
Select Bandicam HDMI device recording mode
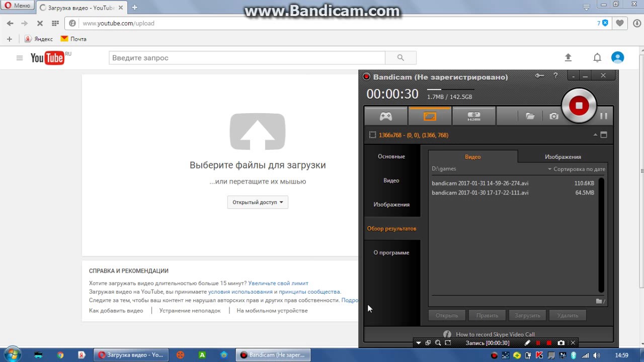pos(473,116)
